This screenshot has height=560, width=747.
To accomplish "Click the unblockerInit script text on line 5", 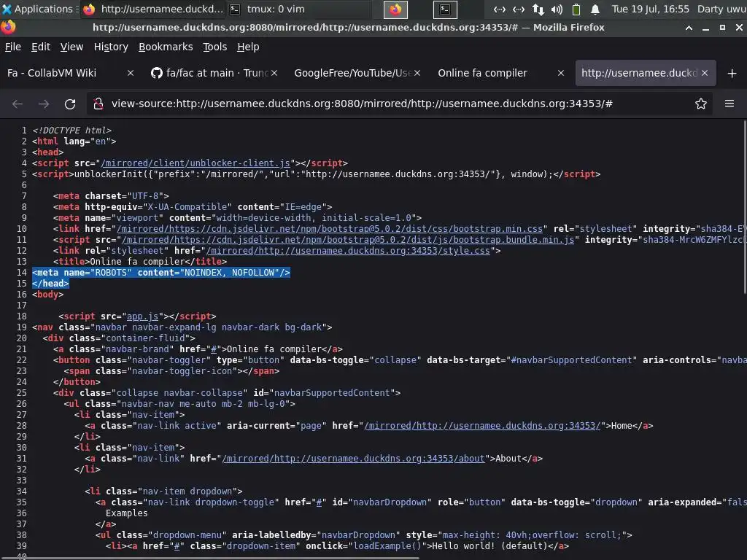I will [317, 174].
